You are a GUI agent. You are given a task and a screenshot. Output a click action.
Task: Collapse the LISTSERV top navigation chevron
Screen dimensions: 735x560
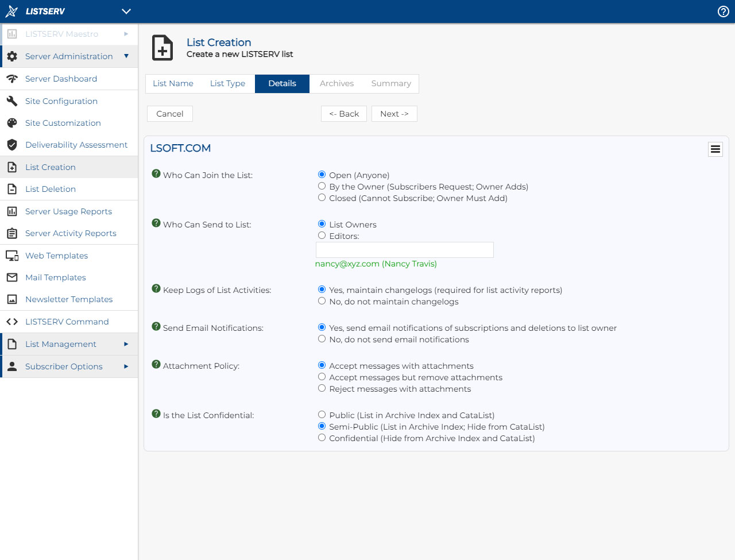tap(126, 11)
